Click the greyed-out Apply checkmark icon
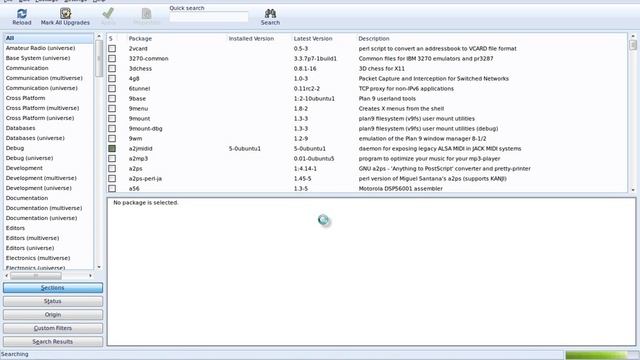The height and width of the screenshot is (360, 640). (108, 13)
